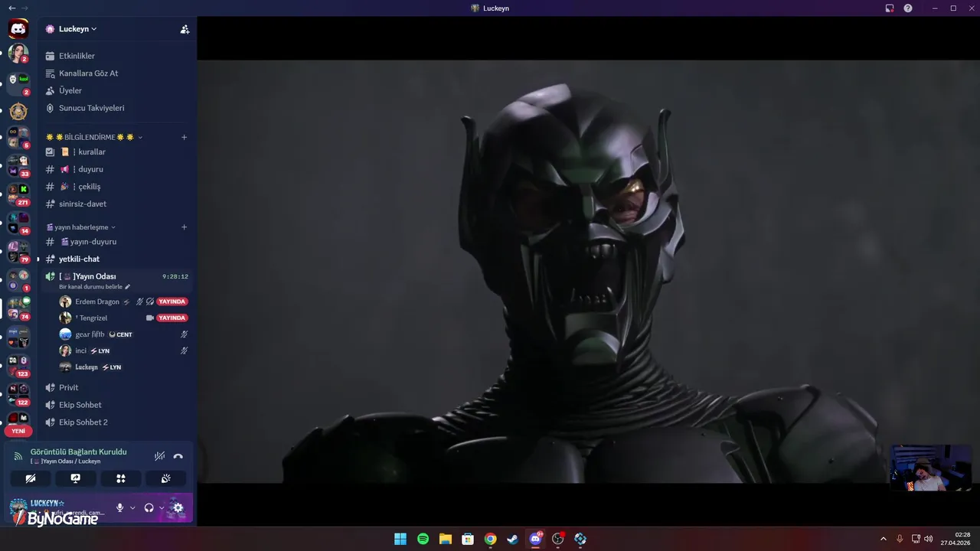980x551 pixels.
Task: Toggle headphone deafen in user panel
Action: [149, 507]
